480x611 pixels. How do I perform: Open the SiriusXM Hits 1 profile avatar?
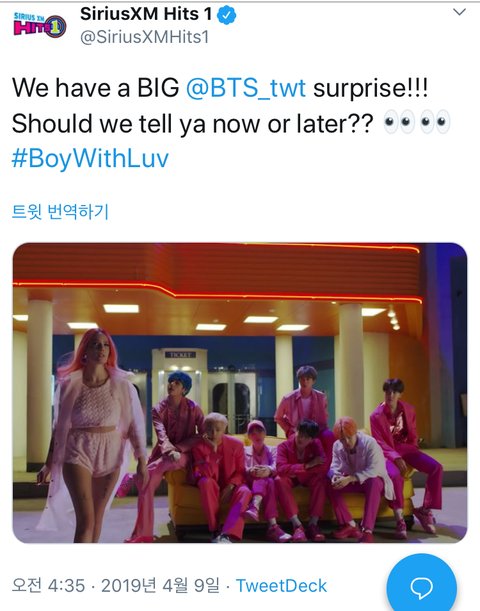[x=40, y=25]
